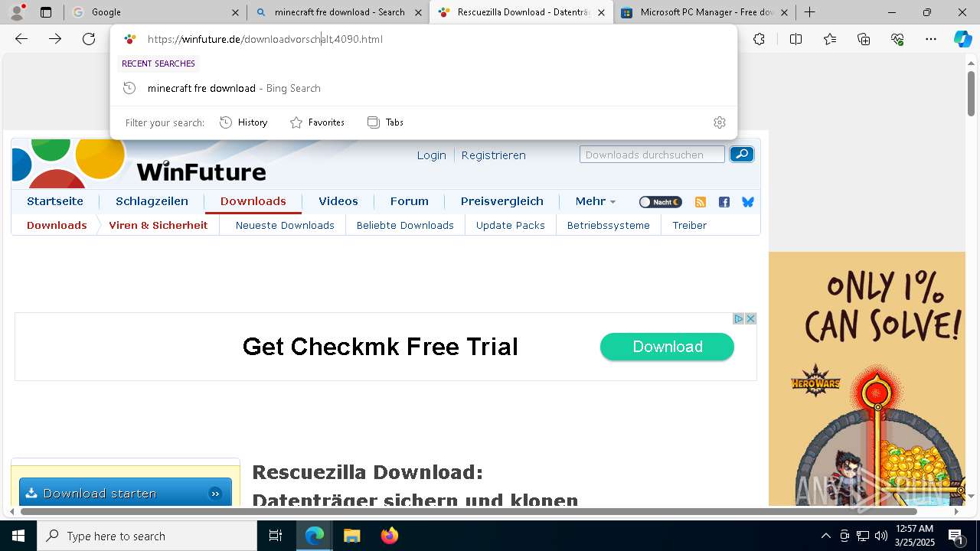Open Beliebte Downloads submenu link

(x=405, y=225)
